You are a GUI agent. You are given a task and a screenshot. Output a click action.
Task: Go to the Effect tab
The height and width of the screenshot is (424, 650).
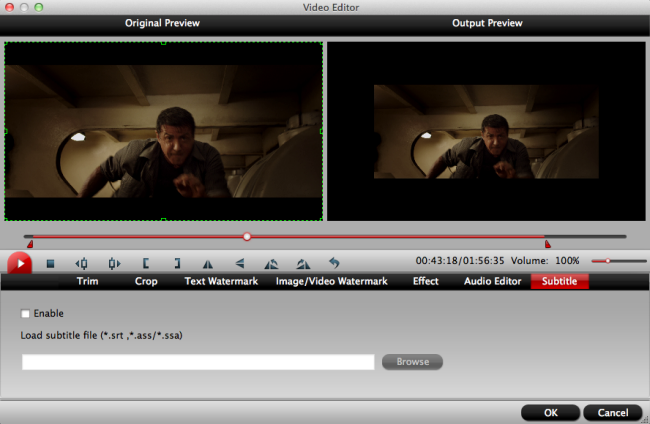pyautogui.click(x=425, y=281)
